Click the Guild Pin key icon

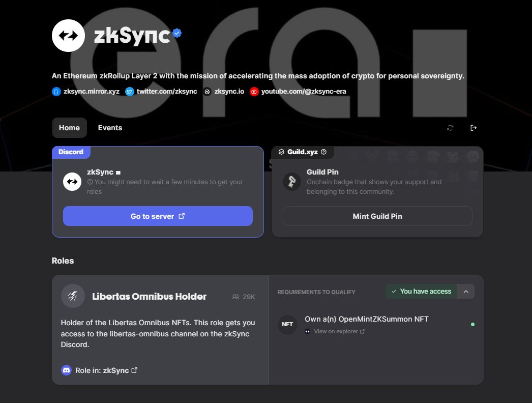pyautogui.click(x=292, y=182)
